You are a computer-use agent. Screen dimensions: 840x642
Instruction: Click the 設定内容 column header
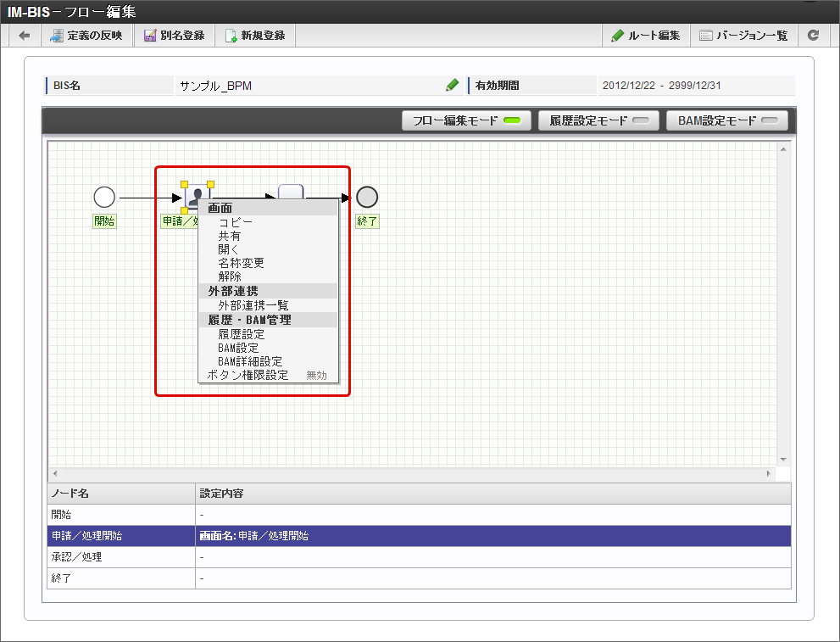(493, 494)
